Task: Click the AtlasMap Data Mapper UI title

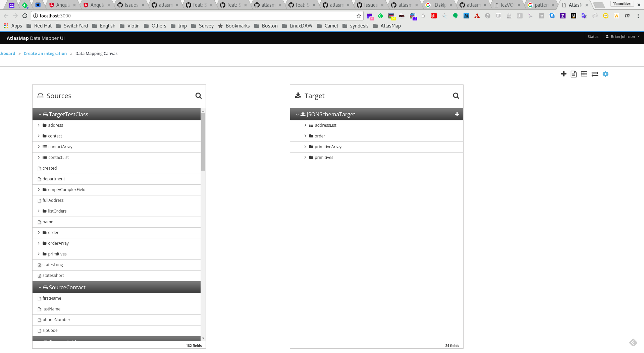Action: tap(36, 38)
